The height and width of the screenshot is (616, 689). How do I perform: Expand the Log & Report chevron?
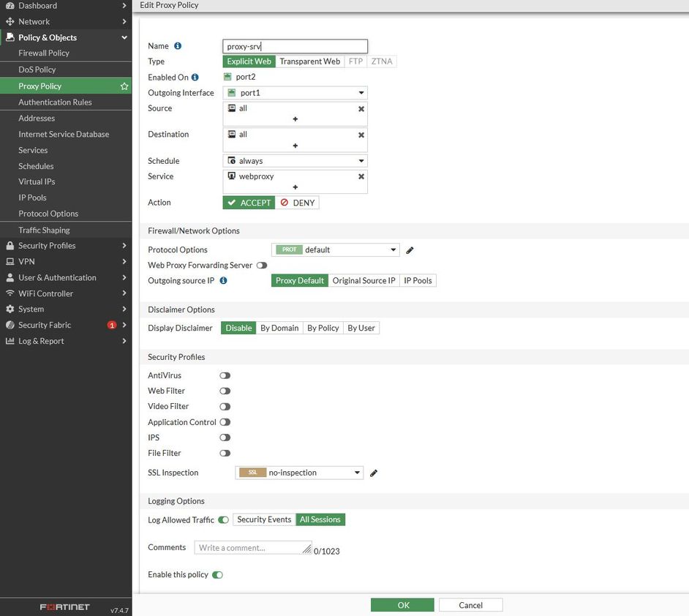pos(124,341)
